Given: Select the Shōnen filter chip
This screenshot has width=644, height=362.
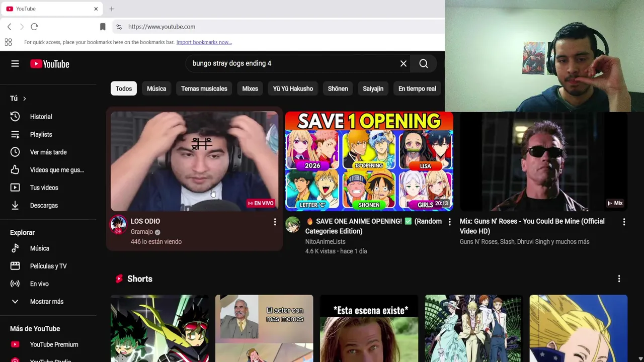Looking at the screenshot, I should pyautogui.click(x=338, y=88).
